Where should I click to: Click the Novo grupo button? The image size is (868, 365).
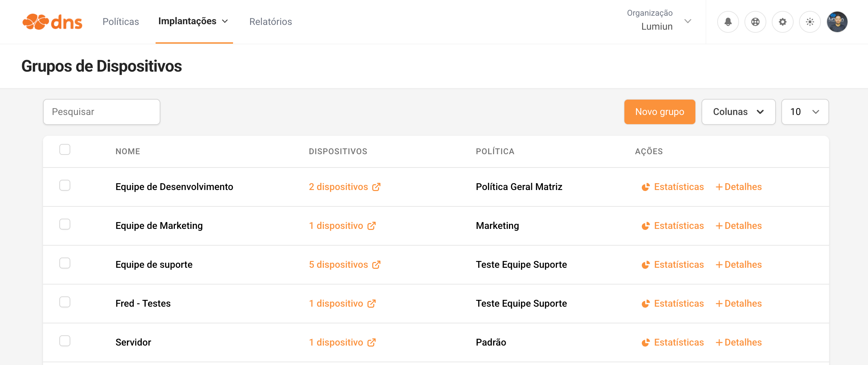click(x=660, y=112)
